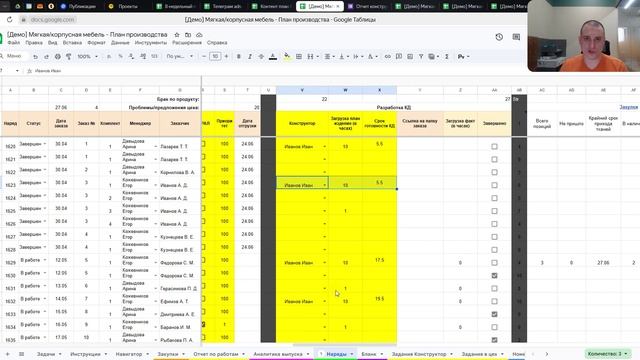Open the name box dropdown arrow
This screenshot has width=640, height=360.
pyautogui.click(x=17, y=71)
